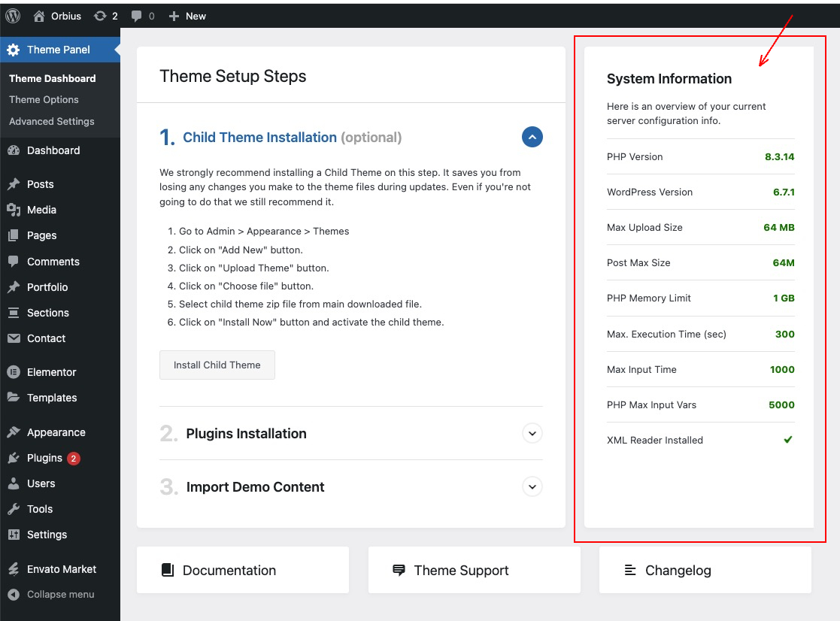
Task: Click the comments count 0 in admin bar
Action: pos(152,16)
